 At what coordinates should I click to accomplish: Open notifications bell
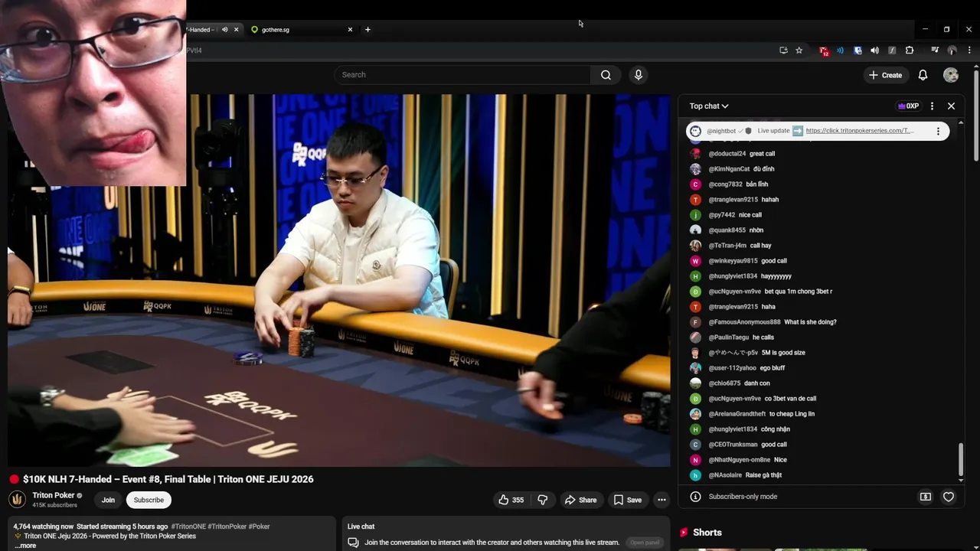click(x=923, y=75)
